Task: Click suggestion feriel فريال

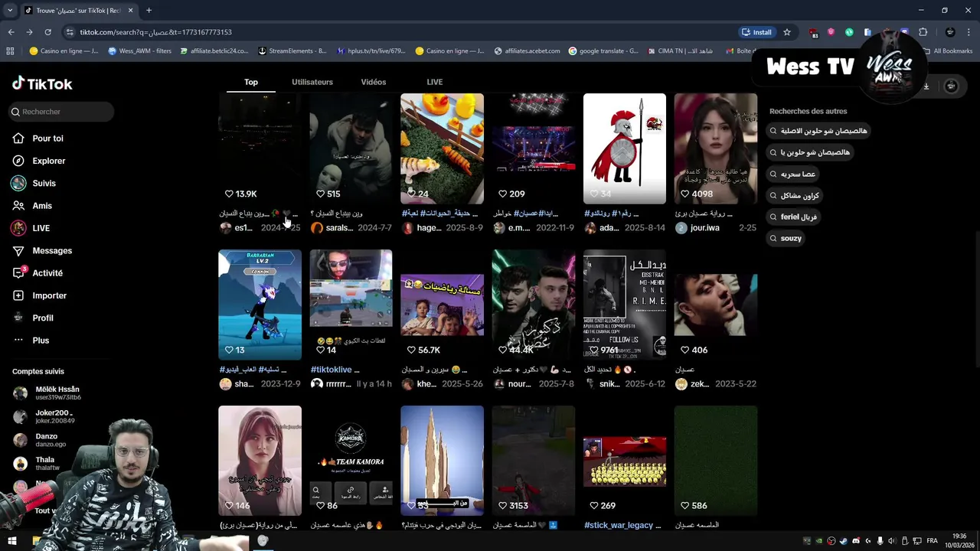Action: (793, 217)
